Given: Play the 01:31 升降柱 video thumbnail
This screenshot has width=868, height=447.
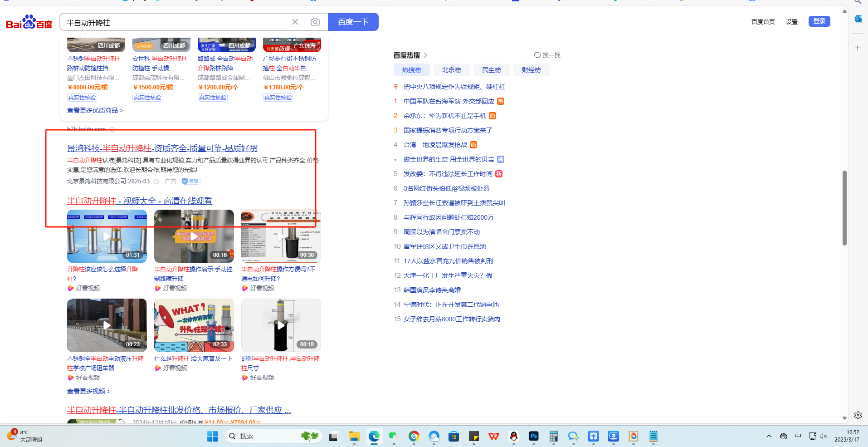Looking at the screenshot, I should pyautogui.click(x=107, y=236).
